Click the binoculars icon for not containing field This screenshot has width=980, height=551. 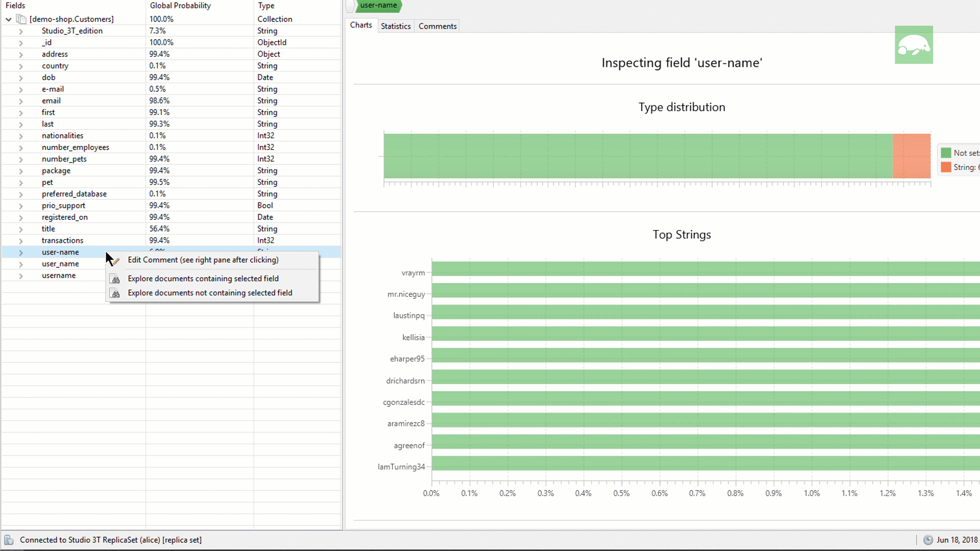(115, 293)
